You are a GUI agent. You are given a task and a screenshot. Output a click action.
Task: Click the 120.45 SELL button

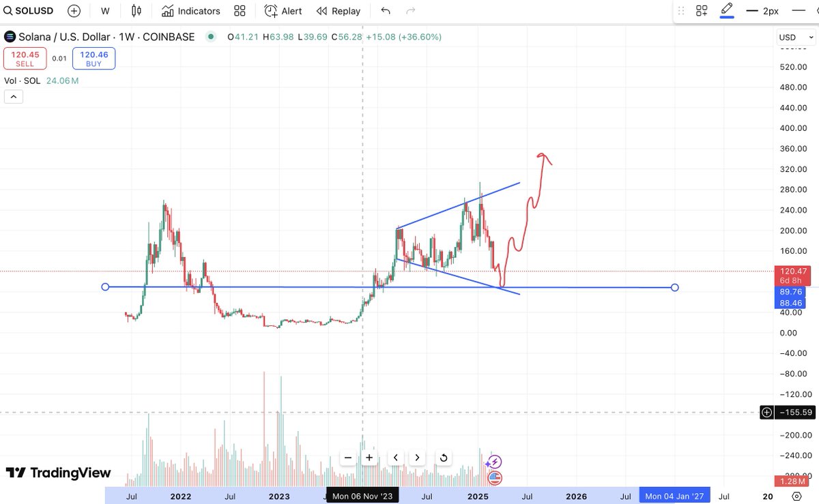pyautogui.click(x=25, y=59)
